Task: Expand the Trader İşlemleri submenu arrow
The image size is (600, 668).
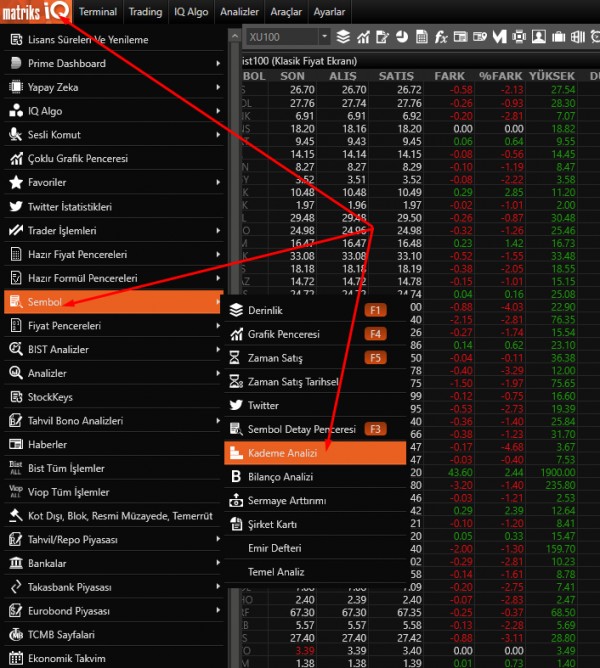Action: (x=218, y=230)
